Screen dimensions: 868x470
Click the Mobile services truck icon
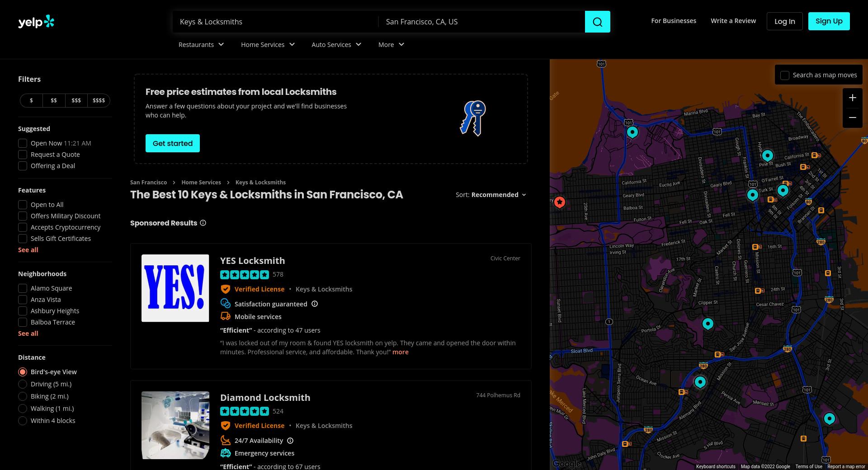coord(225,316)
